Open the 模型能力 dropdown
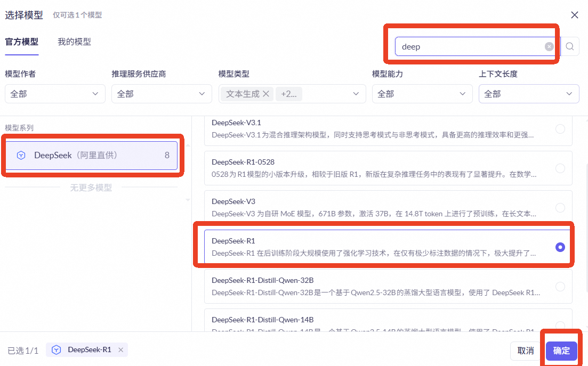 pyautogui.click(x=422, y=94)
